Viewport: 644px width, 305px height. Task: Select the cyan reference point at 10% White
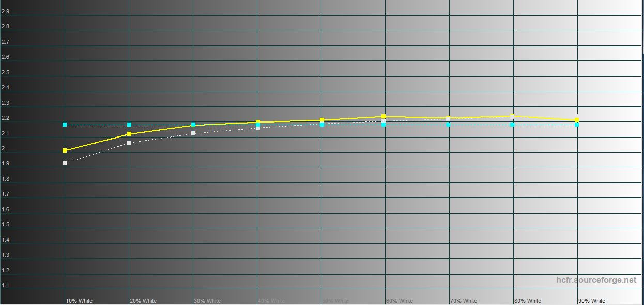pos(65,125)
